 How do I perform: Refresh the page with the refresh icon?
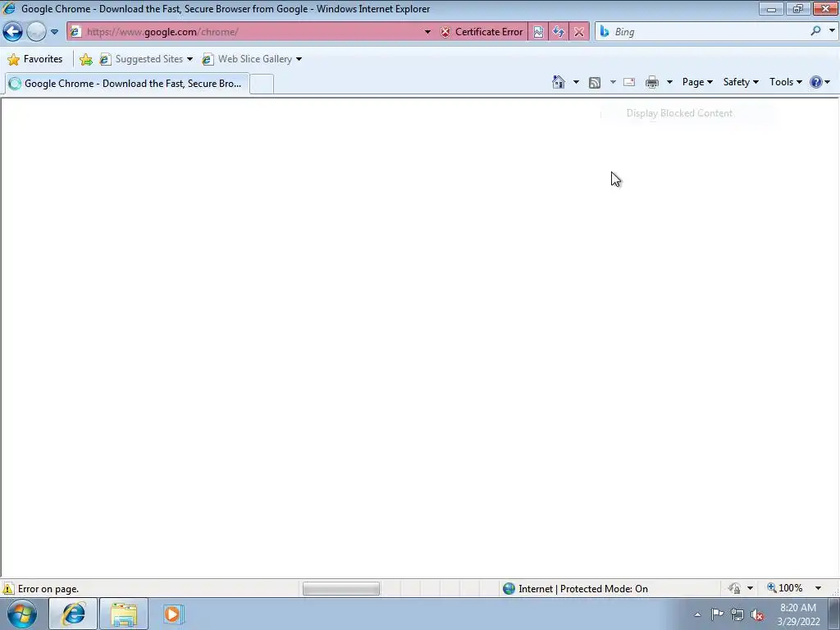558,32
